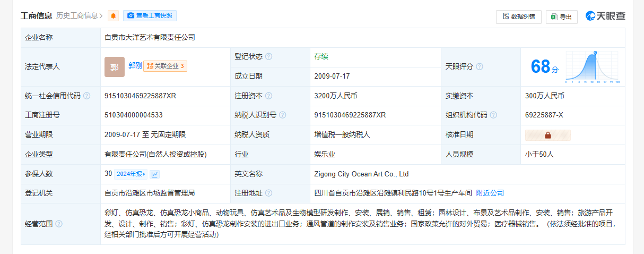Click help icon next to 统一社会信用代码
644x254 pixels.
click(86, 96)
